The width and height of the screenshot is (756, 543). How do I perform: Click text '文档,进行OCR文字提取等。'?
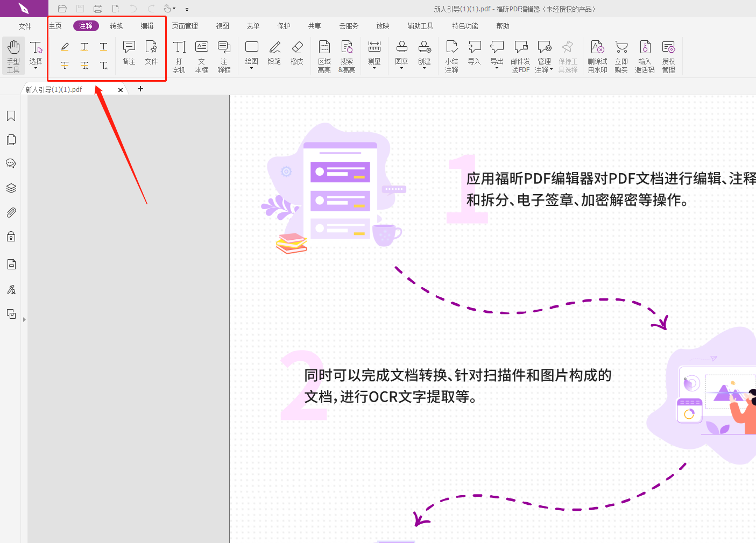tap(390, 397)
